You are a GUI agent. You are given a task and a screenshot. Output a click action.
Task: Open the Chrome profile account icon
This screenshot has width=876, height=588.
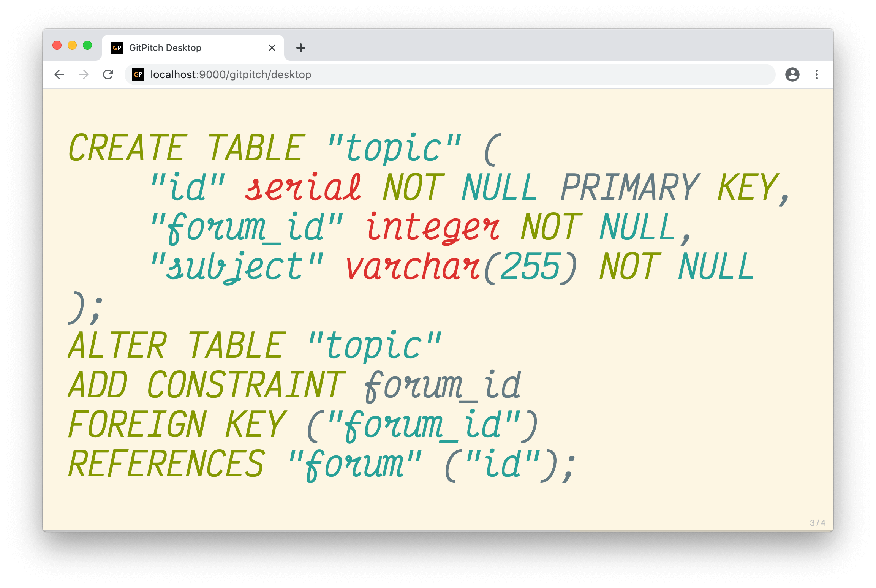click(x=792, y=74)
